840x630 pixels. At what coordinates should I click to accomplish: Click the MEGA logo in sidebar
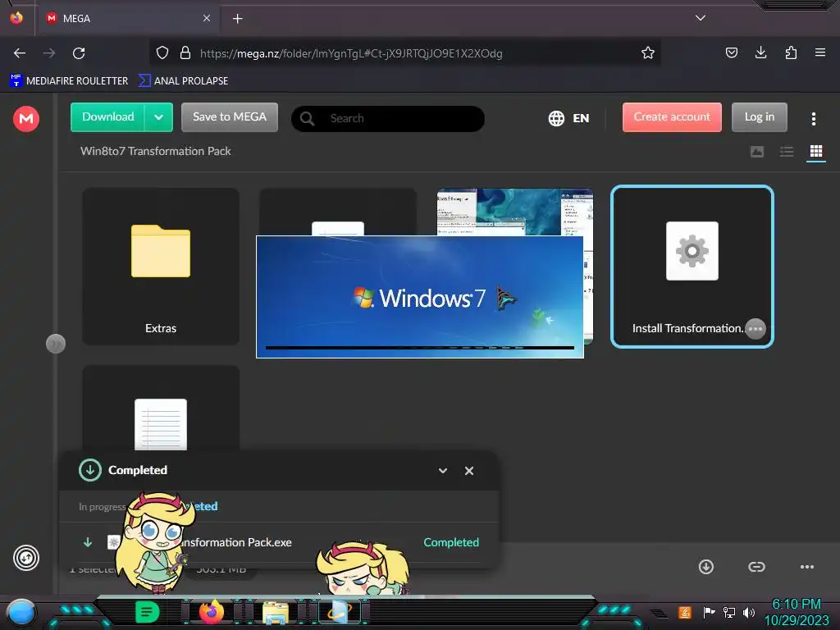click(x=25, y=118)
